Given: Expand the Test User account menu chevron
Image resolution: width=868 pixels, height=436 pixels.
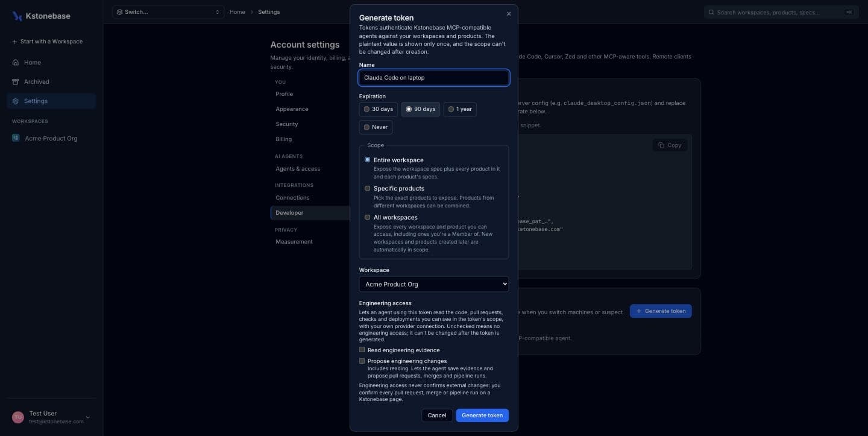Looking at the screenshot, I should click(x=88, y=417).
